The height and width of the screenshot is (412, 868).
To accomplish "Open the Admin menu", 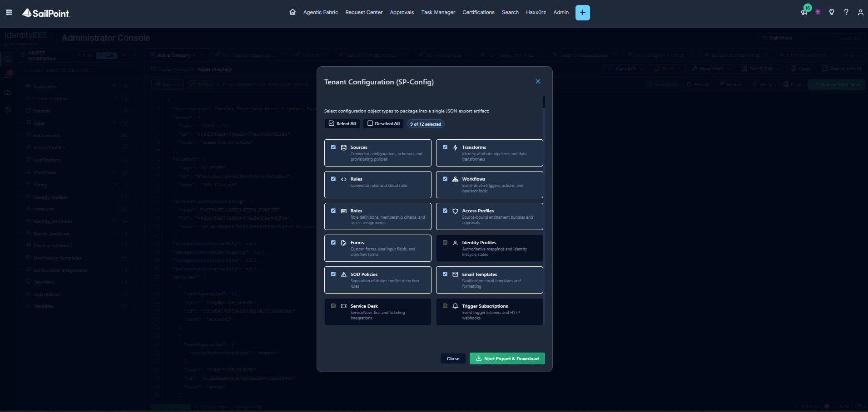I will tap(561, 12).
